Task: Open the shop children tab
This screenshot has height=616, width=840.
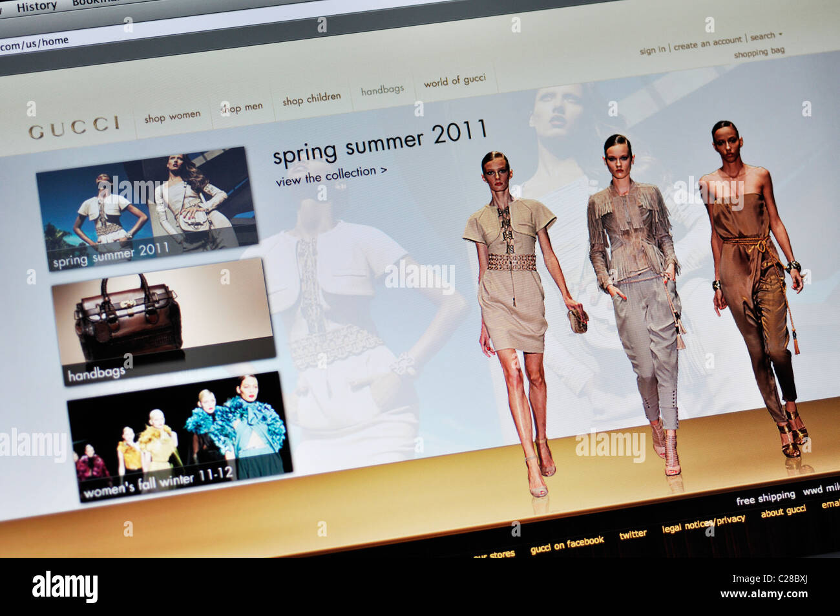Action: point(311,99)
